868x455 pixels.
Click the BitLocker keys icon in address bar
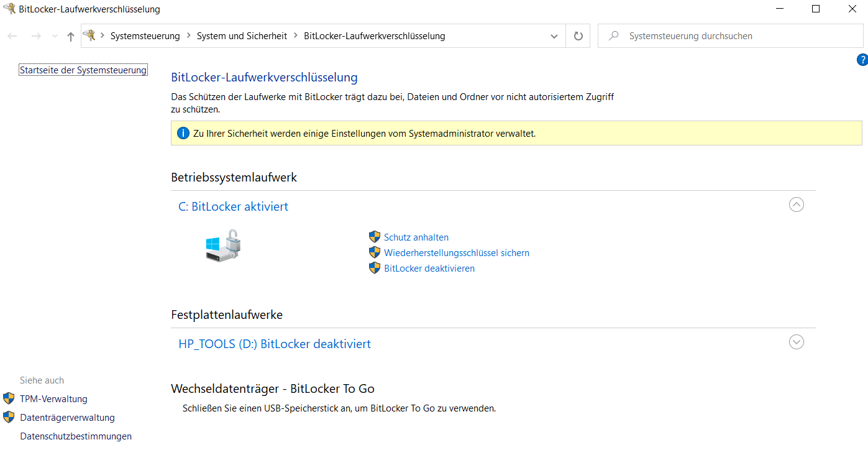pyautogui.click(x=90, y=35)
